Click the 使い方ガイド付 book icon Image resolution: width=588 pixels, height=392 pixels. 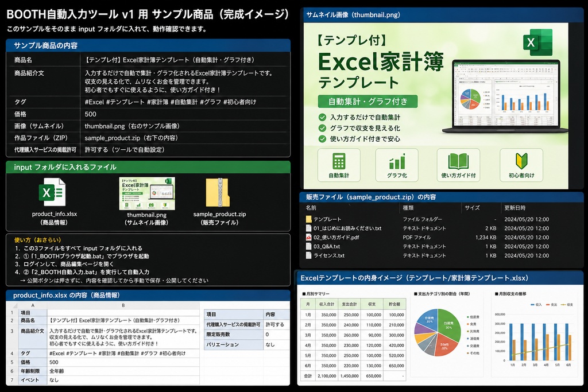[x=458, y=161]
